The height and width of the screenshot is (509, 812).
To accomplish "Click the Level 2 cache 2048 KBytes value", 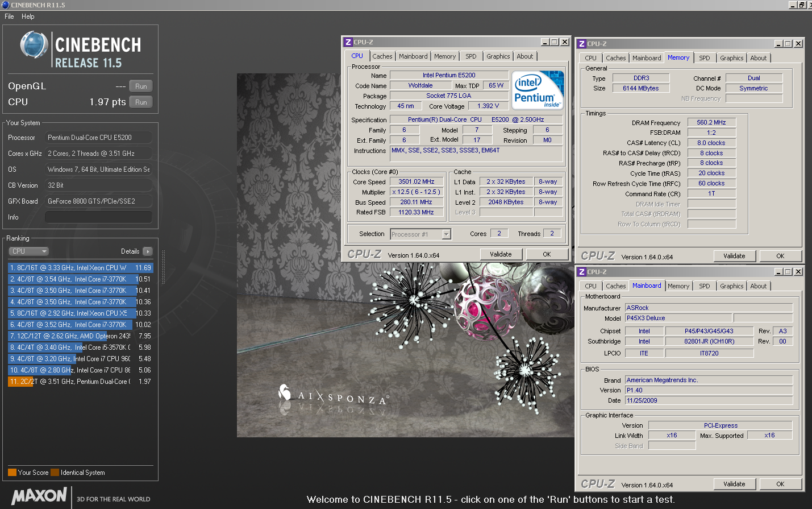I will [506, 202].
